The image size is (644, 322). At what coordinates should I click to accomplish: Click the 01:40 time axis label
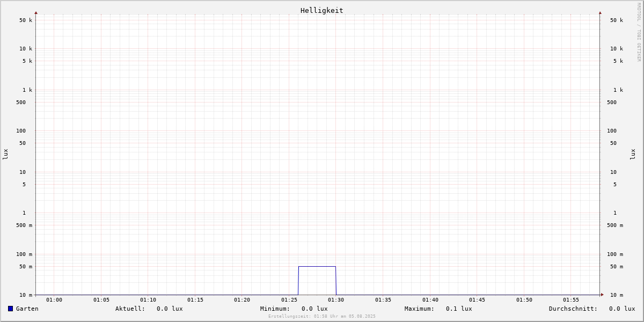pyautogui.click(x=430, y=300)
